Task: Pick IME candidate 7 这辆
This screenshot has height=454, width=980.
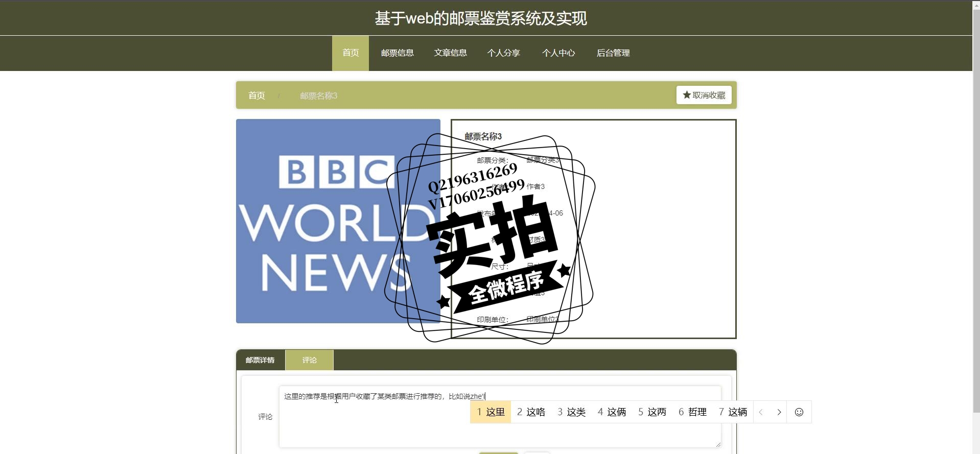Action: (733, 412)
